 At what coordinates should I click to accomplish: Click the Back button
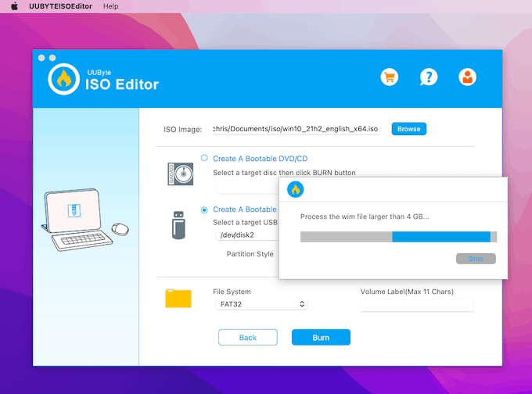click(x=248, y=338)
